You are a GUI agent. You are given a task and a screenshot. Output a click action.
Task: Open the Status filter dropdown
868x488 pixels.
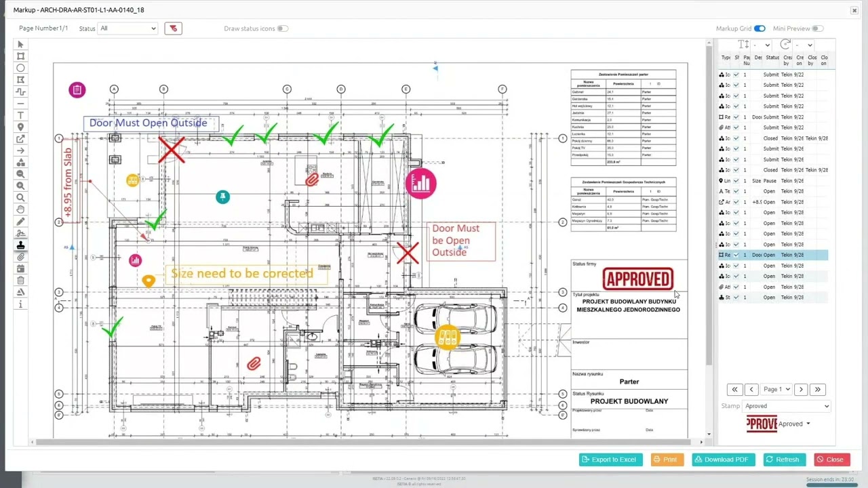(x=127, y=28)
